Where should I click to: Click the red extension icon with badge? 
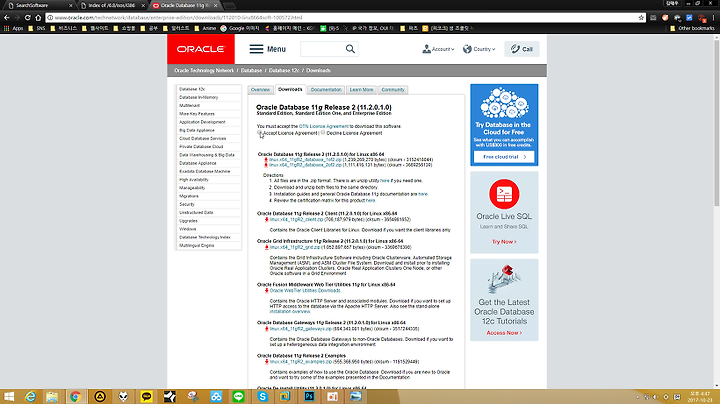(701, 18)
